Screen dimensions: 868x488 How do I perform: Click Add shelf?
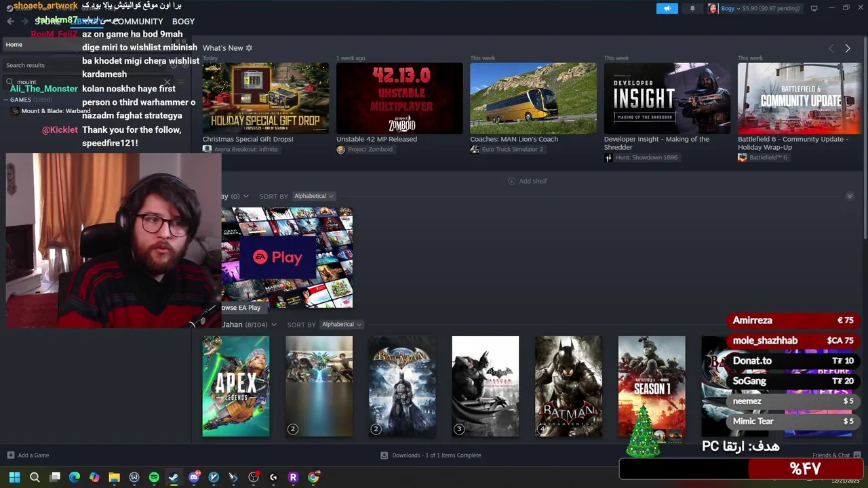[x=528, y=181]
